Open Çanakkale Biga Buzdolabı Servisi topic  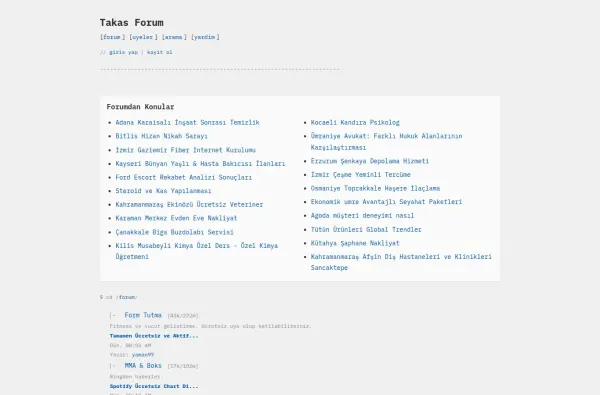(x=174, y=232)
